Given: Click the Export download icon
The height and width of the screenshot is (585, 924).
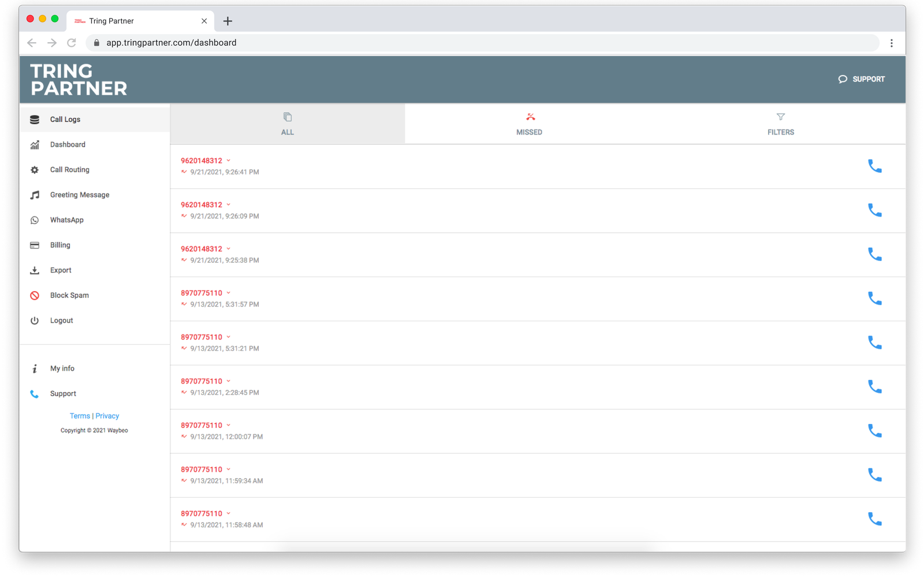Looking at the screenshot, I should 35,270.
